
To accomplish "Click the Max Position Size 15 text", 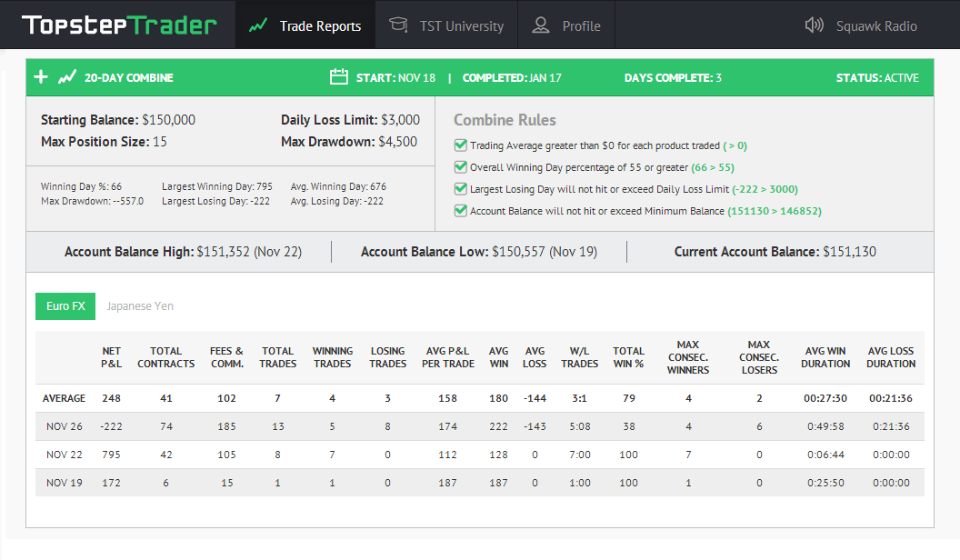I will coord(104,142).
